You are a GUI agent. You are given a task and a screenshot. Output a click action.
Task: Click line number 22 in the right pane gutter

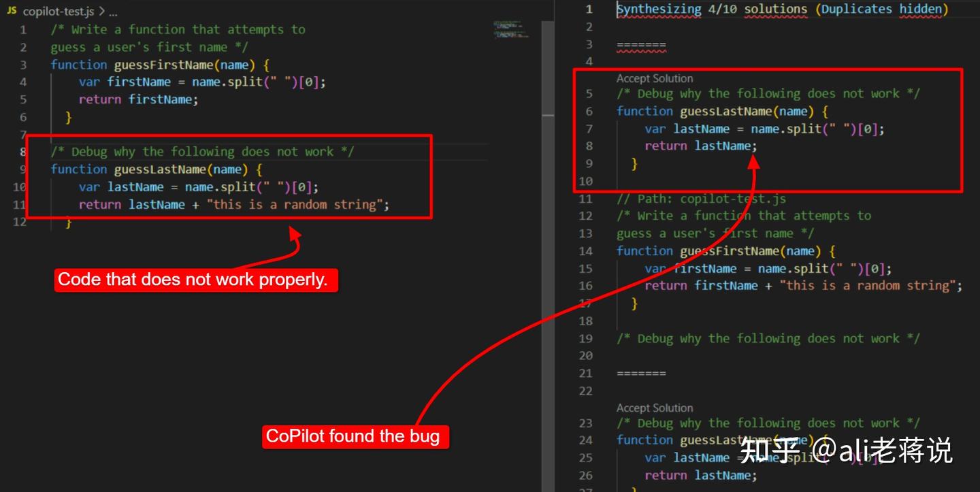[586, 391]
